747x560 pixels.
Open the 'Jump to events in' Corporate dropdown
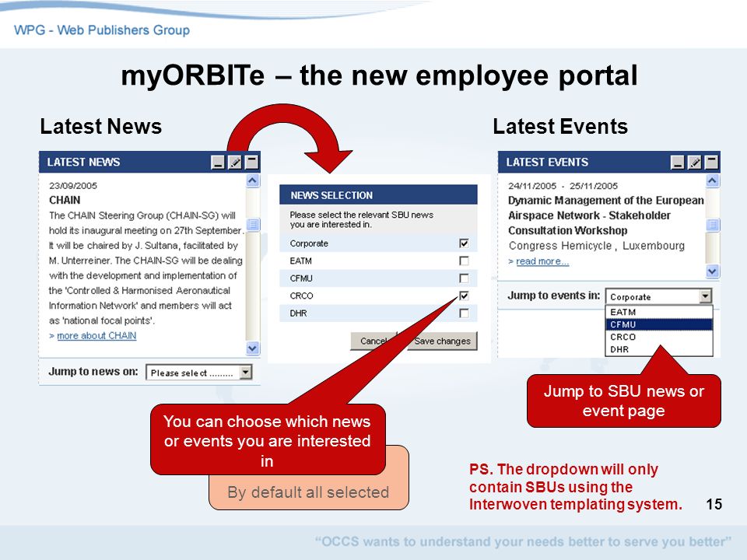click(659, 296)
